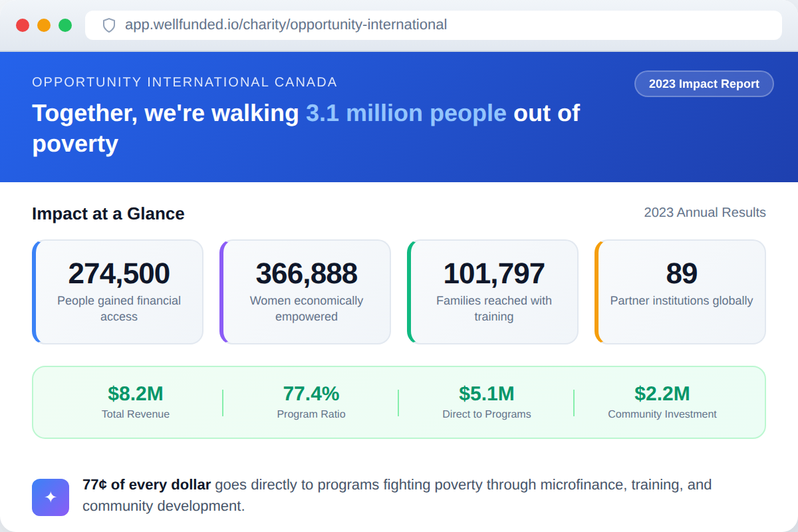
Task: Click the purple sparkle icon
Action: pyautogui.click(x=51, y=497)
